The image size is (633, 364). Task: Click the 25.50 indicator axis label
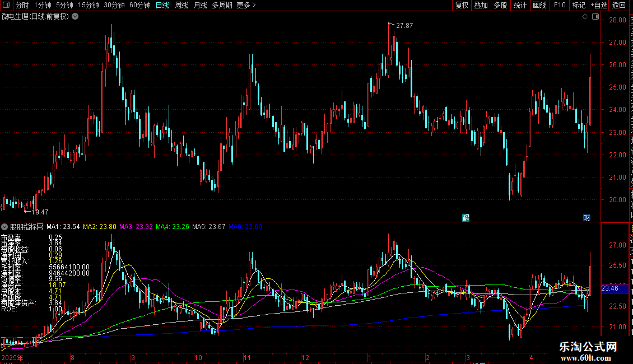[617, 265]
